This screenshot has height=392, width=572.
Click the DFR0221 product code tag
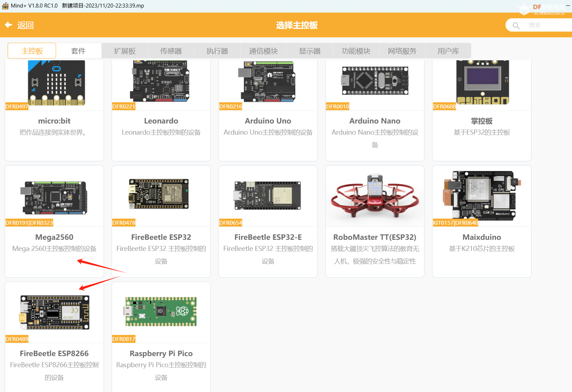[124, 106]
